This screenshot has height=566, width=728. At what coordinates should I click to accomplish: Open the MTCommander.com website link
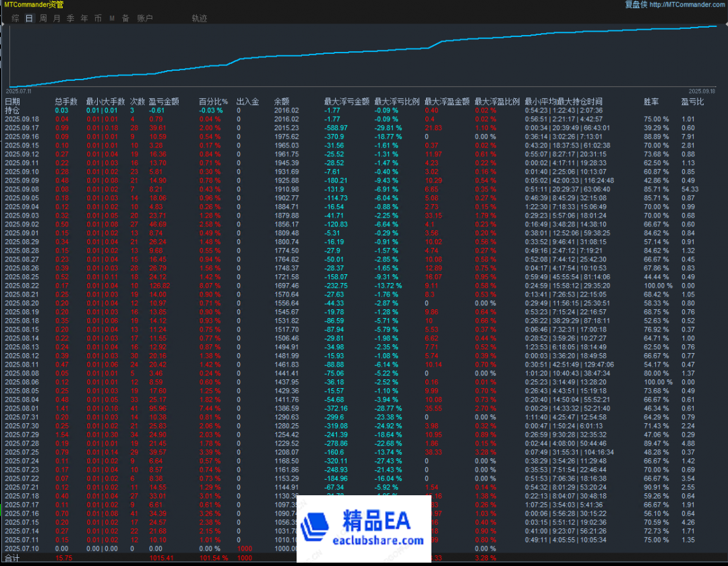pyautogui.click(x=688, y=5)
